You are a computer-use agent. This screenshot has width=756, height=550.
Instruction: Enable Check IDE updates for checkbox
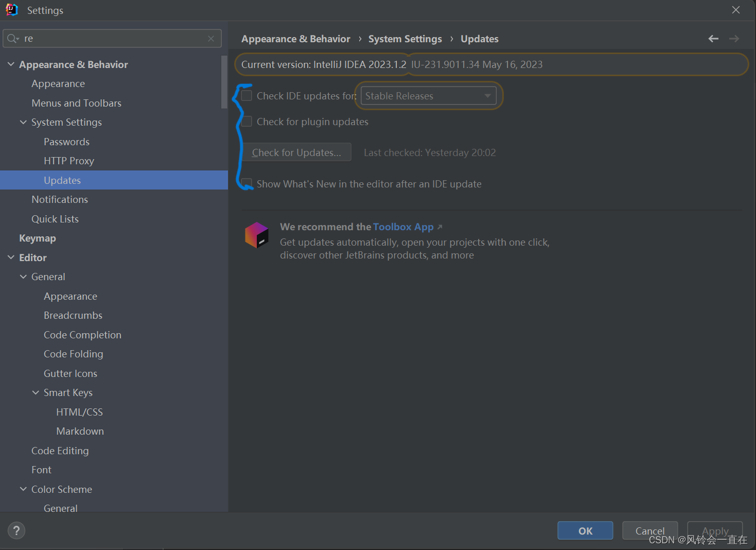pyautogui.click(x=247, y=96)
